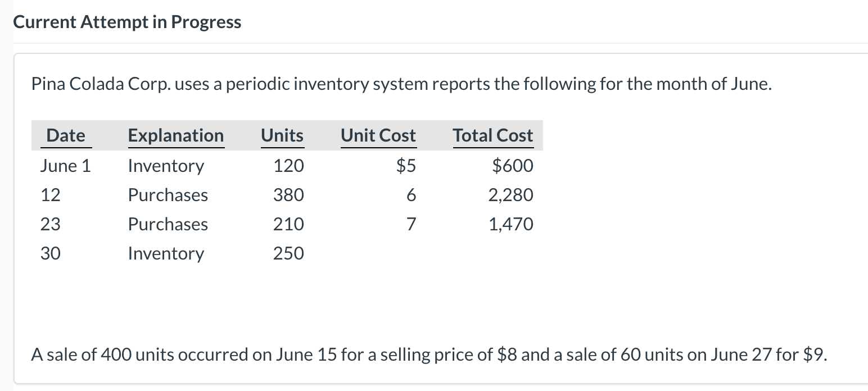Select the Date column header

pyautogui.click(x=66, y=135)
